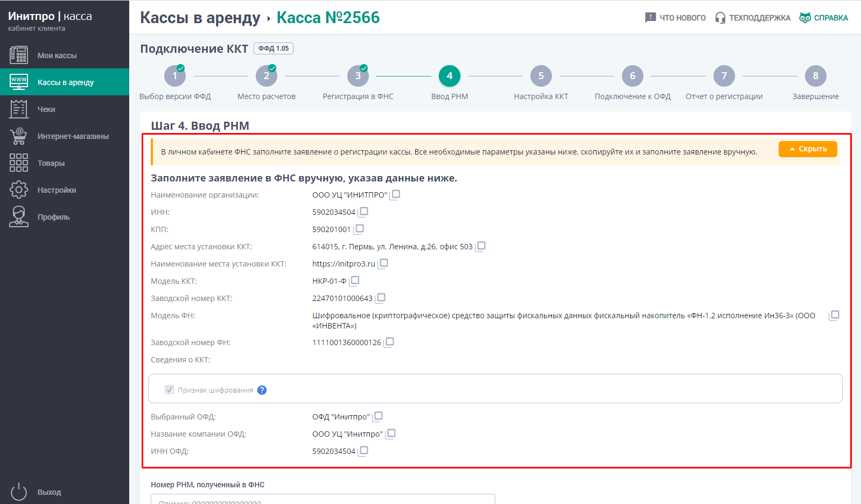The width and height of the screenshot is (861, 504).
Task: Copy the https://initpro3.ru place name
Action: pos(383,264)
